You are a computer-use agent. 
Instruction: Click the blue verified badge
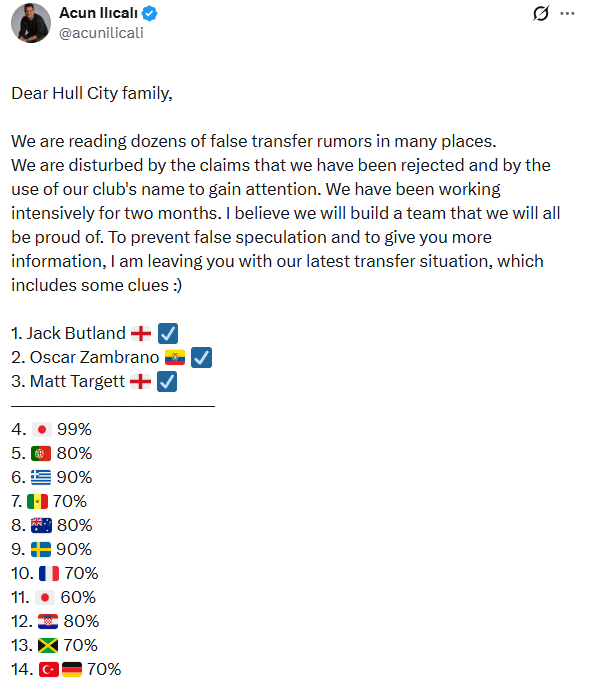point(150,14)
